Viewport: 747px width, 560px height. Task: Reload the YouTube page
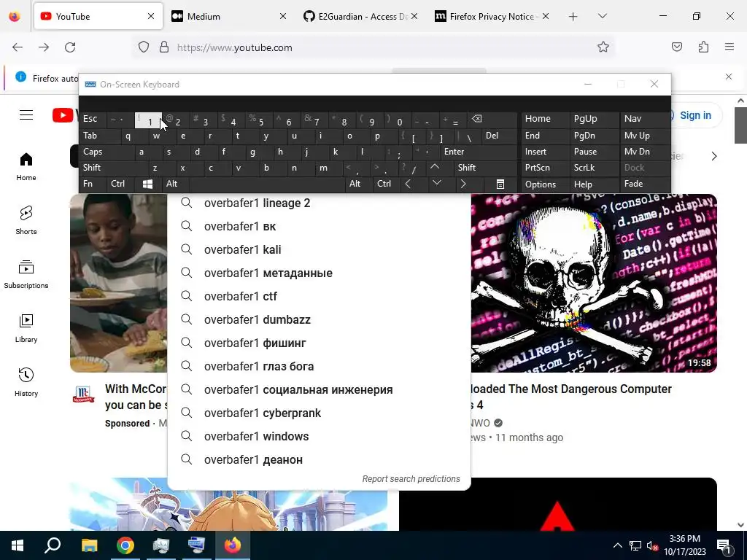[x=70, y=47]
